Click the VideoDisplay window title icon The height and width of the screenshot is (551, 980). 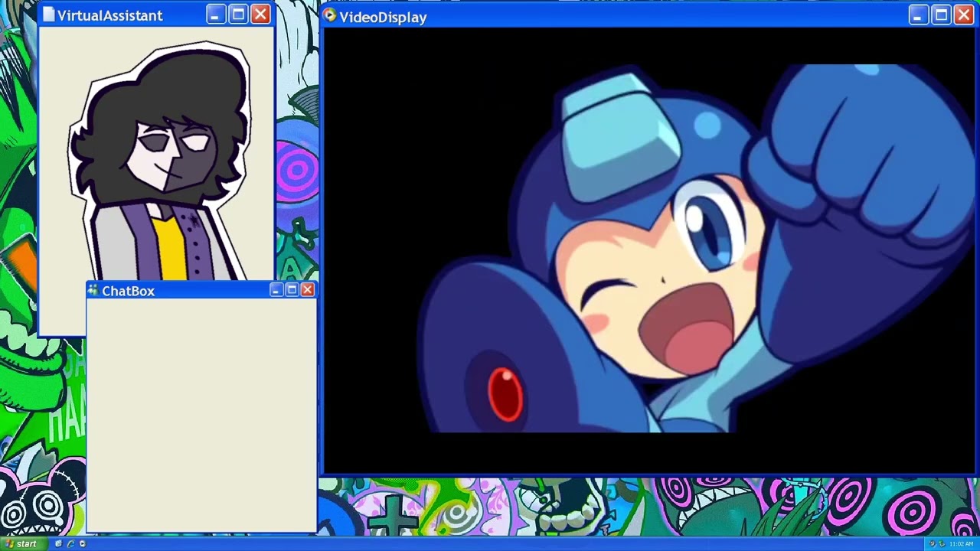point(329,15)
